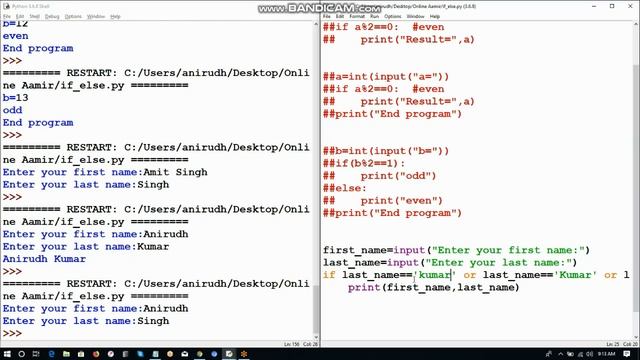This screenshot has height=360, width=640.
Task: Switch to active Python IDLE taskbar icon
Action: click(229, 354)
